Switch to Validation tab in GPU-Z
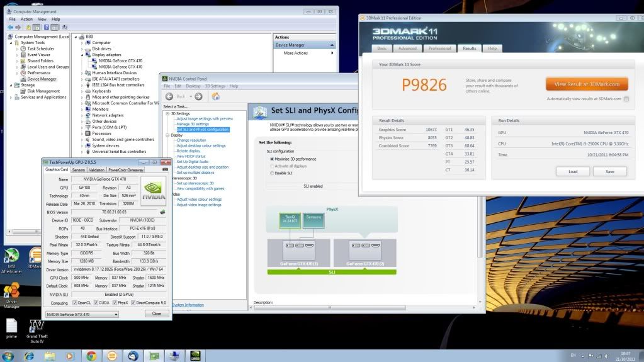Screen dimensions: 644x362 pyautogui.click(x=96, y=170)
